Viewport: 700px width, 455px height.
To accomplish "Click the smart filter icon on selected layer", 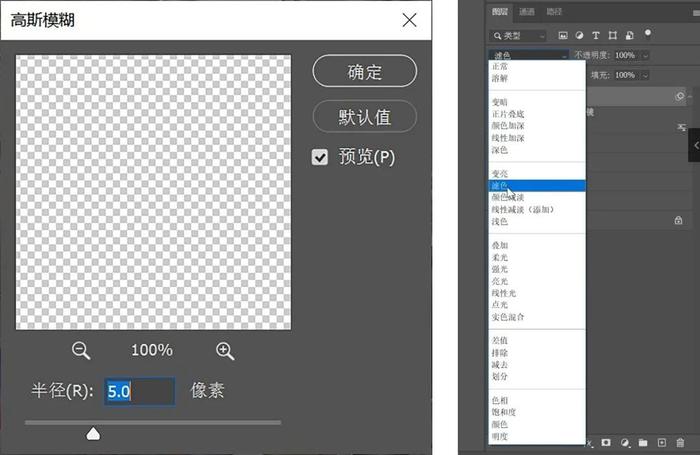I will point(679,96).
